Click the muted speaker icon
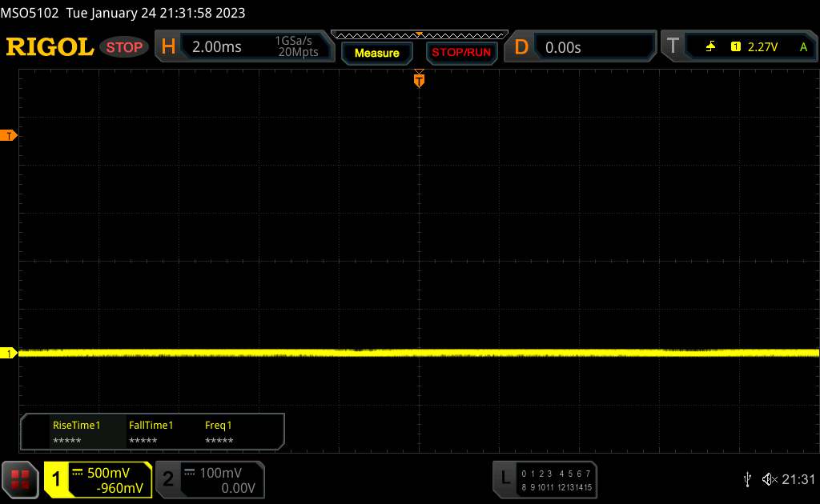The width and height of the screenshot is (820, 504). [x=770, y=478]
